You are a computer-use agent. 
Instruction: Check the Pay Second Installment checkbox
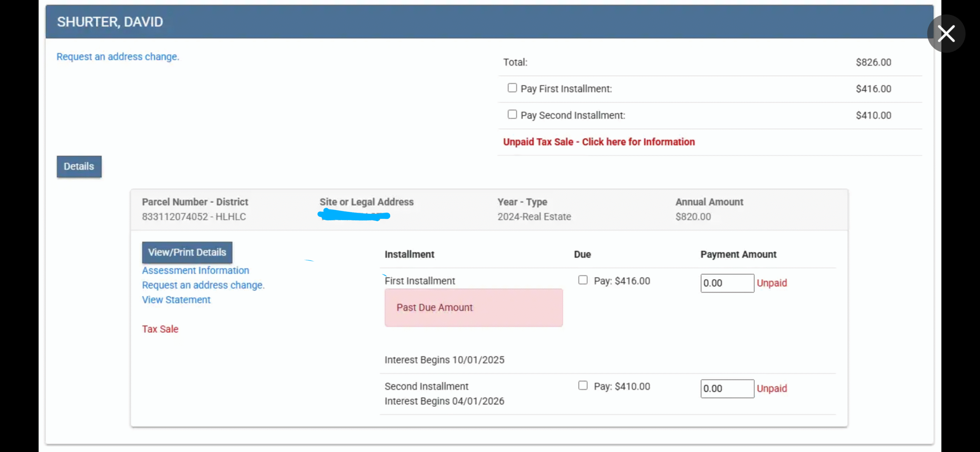[x=512, y=114]
